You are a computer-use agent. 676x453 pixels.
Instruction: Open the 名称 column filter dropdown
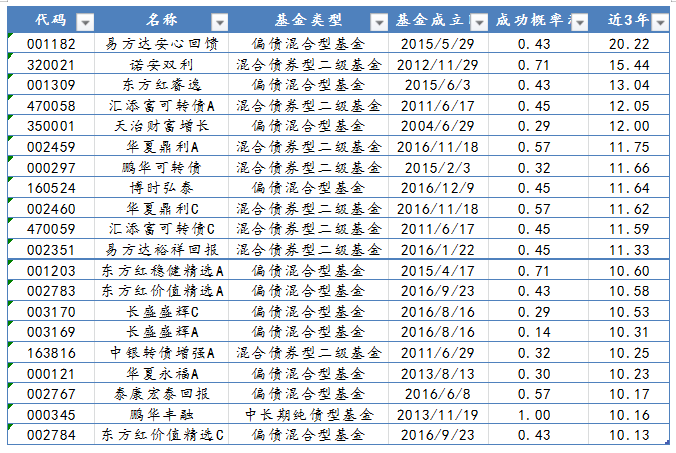pyautogui.click(x=219, y=22)
